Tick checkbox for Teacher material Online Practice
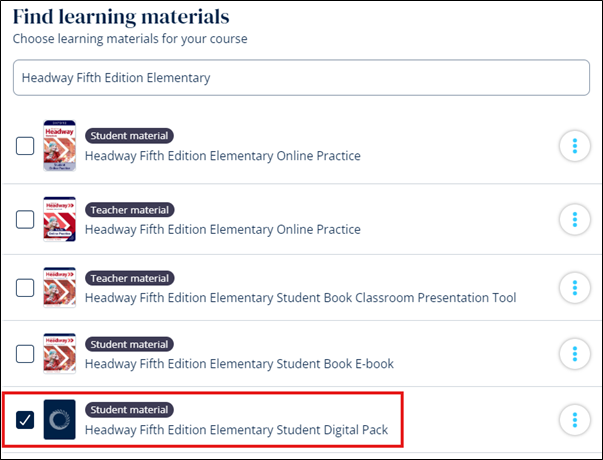Image resolution: width=603 pixels, height=460 pixels. (25, 220)
